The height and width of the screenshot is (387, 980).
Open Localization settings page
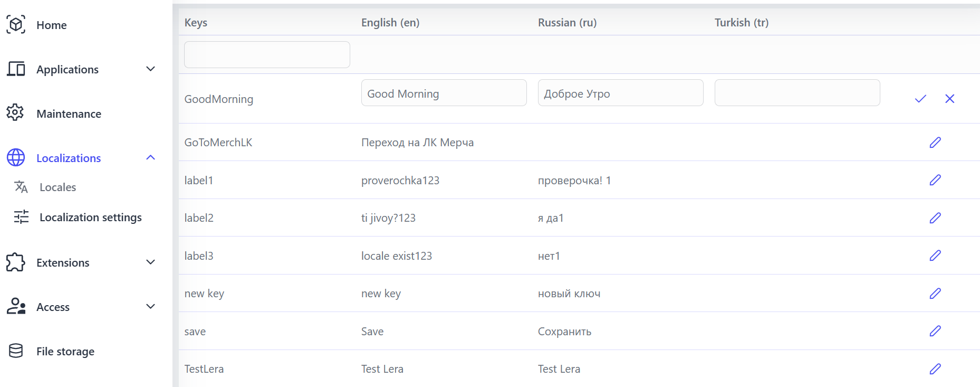tap(90, 218)
